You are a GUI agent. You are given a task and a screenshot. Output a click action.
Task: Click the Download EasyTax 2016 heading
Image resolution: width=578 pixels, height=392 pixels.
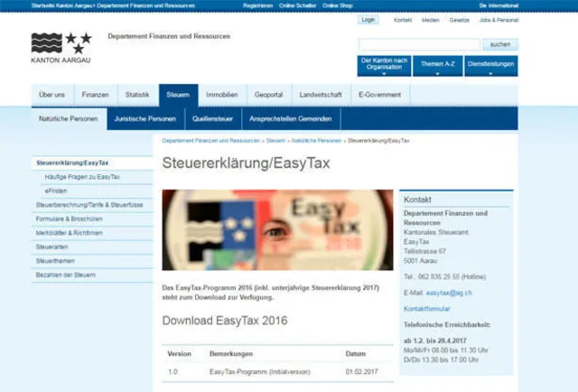225,321
